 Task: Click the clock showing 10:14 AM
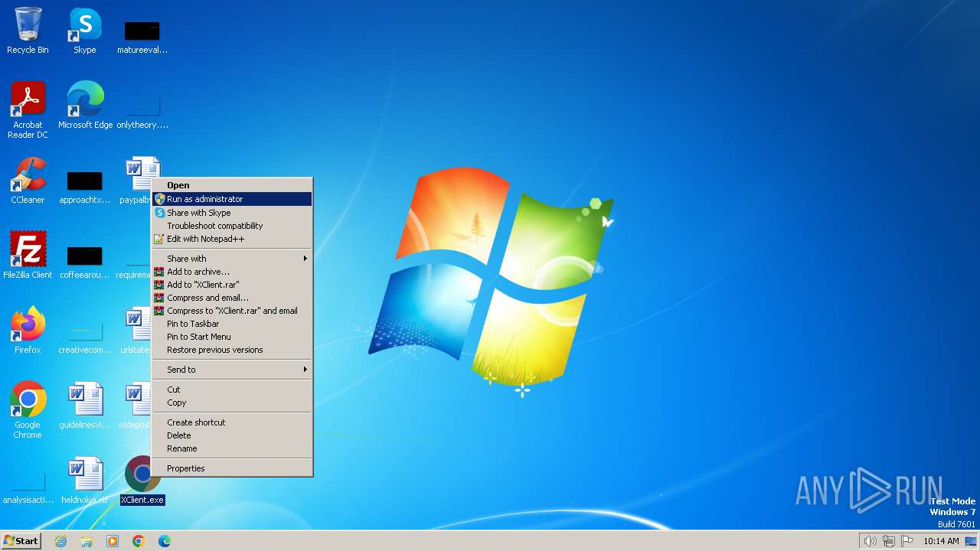pyautogui.click(x=941, y=541)
